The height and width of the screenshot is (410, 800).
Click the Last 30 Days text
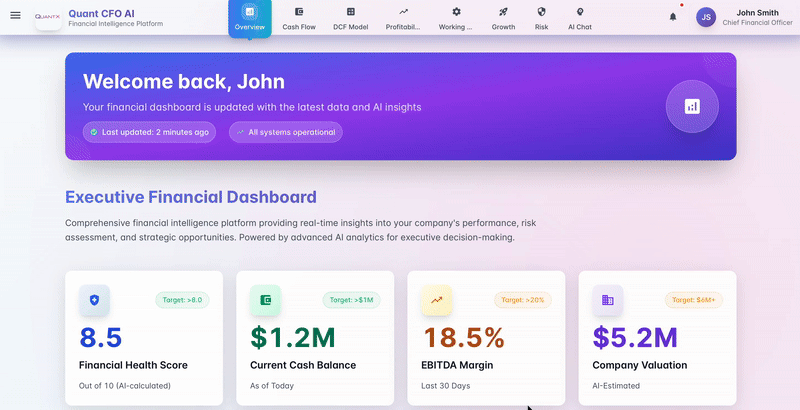click(446, 386)
